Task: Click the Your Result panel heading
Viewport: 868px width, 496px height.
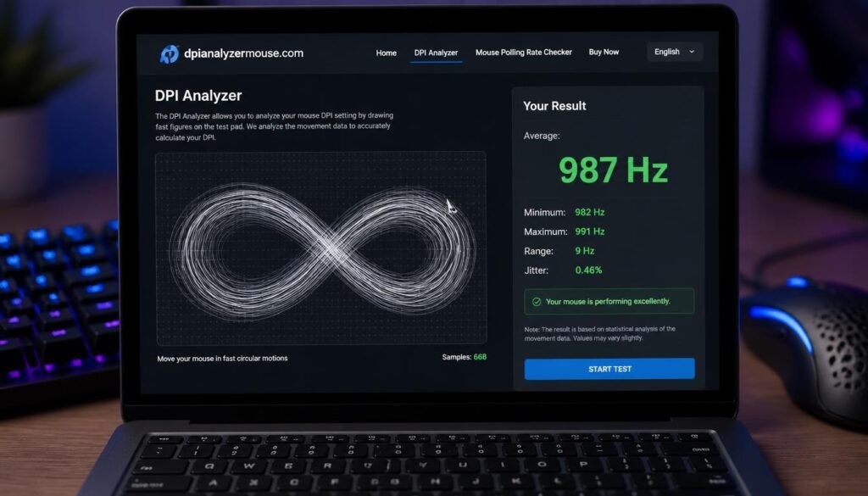Action: pos(554,106)
